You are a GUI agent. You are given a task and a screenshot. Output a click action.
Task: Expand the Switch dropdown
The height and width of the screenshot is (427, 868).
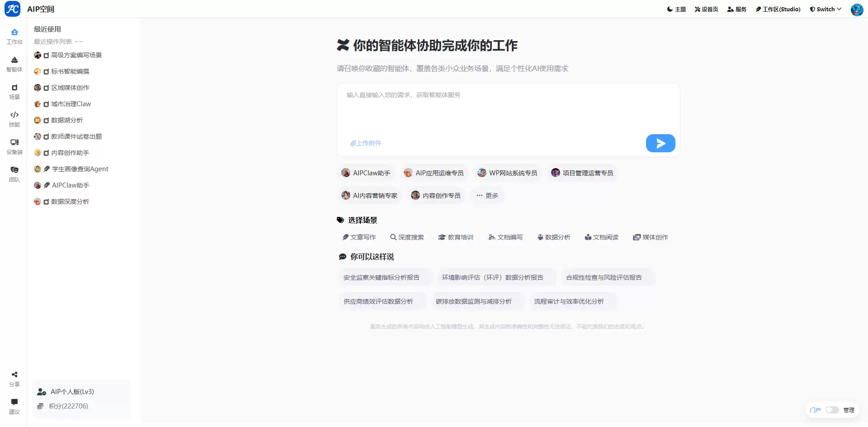(x=826, y=9)
